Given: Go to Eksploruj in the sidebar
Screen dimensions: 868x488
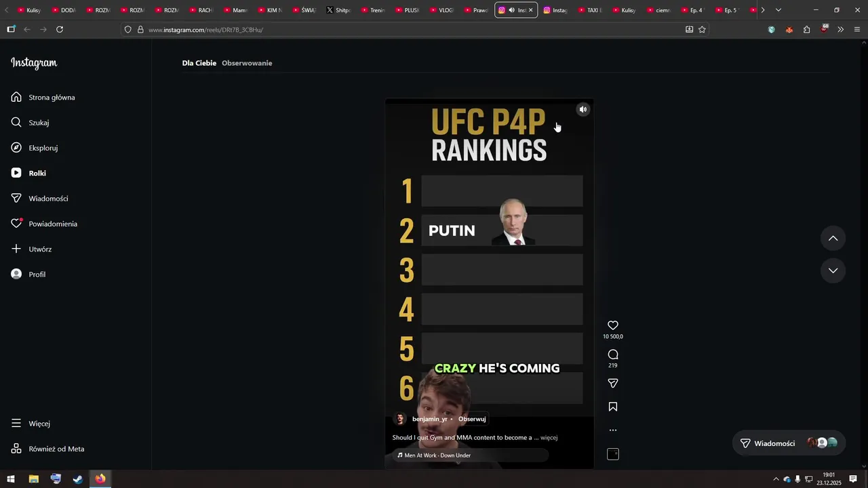Looking at the screenshot, I should pyautogui.click(x=34, y=148).
